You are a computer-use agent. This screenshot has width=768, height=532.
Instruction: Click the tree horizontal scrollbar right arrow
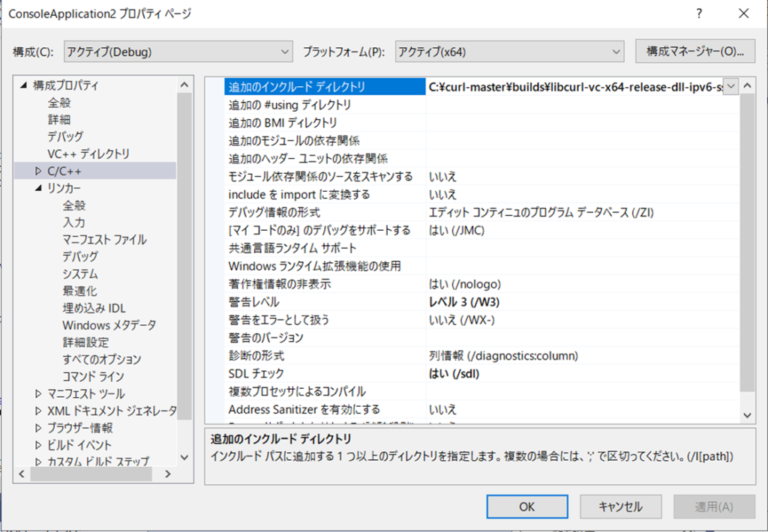168,474
